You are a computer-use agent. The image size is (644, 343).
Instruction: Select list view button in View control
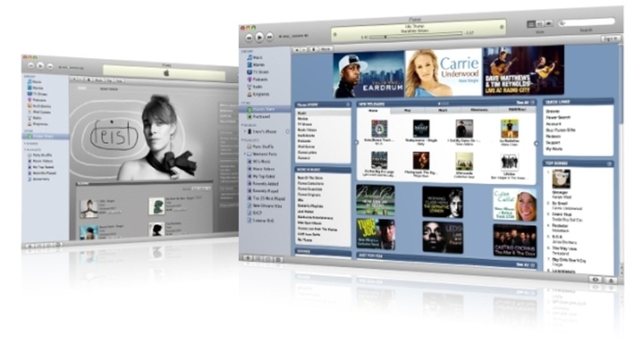coord(531,24)
